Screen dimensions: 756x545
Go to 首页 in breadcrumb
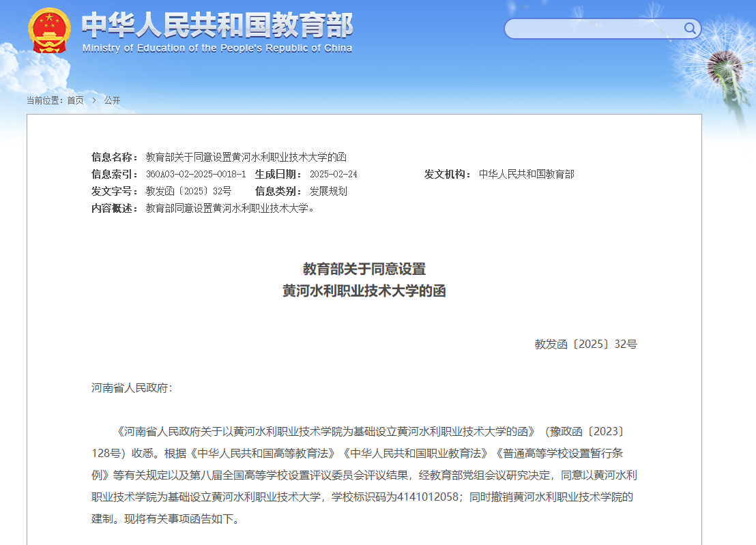coord(75,100)
